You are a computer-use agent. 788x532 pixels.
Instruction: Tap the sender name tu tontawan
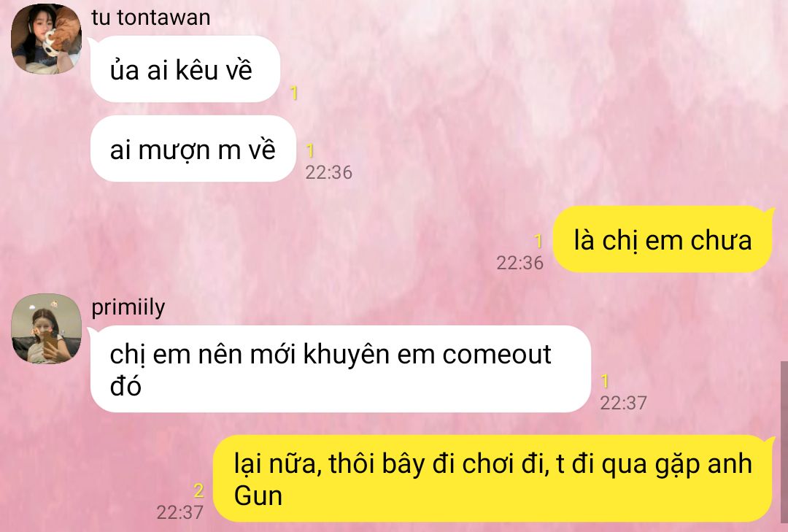click(151, 18)
